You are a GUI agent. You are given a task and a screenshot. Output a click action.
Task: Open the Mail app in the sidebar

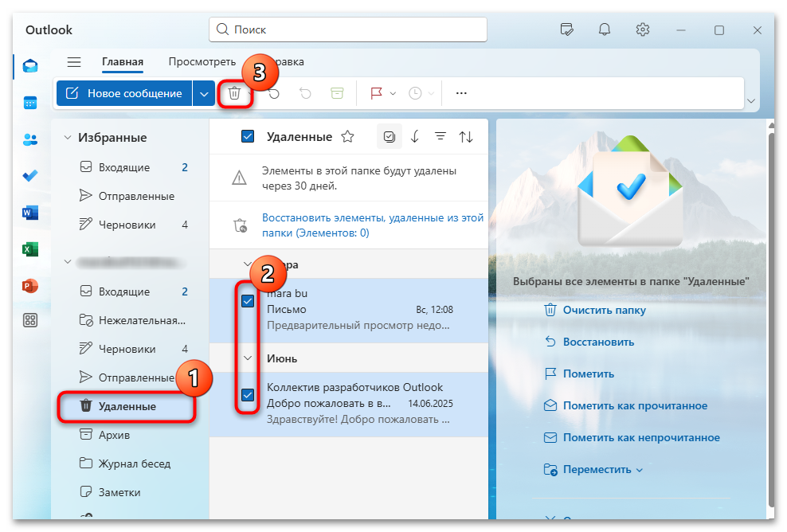[30, 66]
